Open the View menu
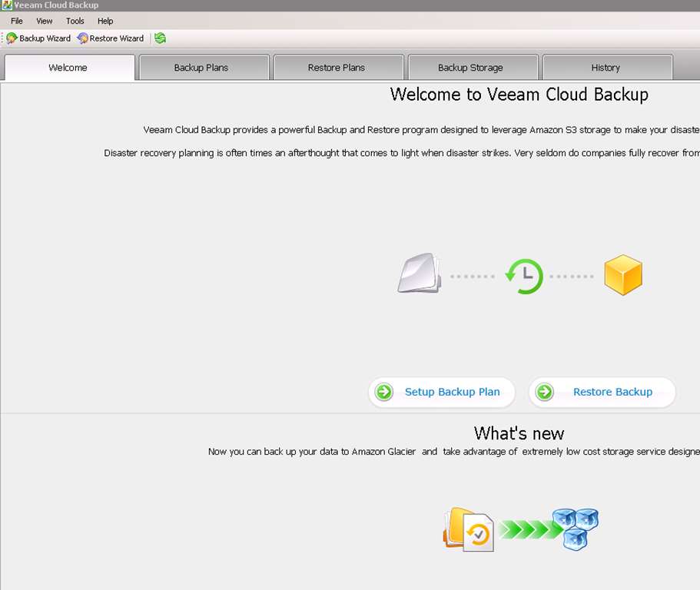 (45, 22)
